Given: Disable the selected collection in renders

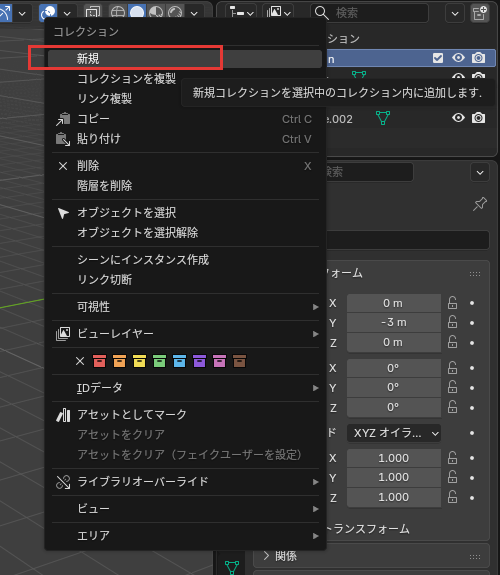Looking at the screenshot, I should [478, 58].
